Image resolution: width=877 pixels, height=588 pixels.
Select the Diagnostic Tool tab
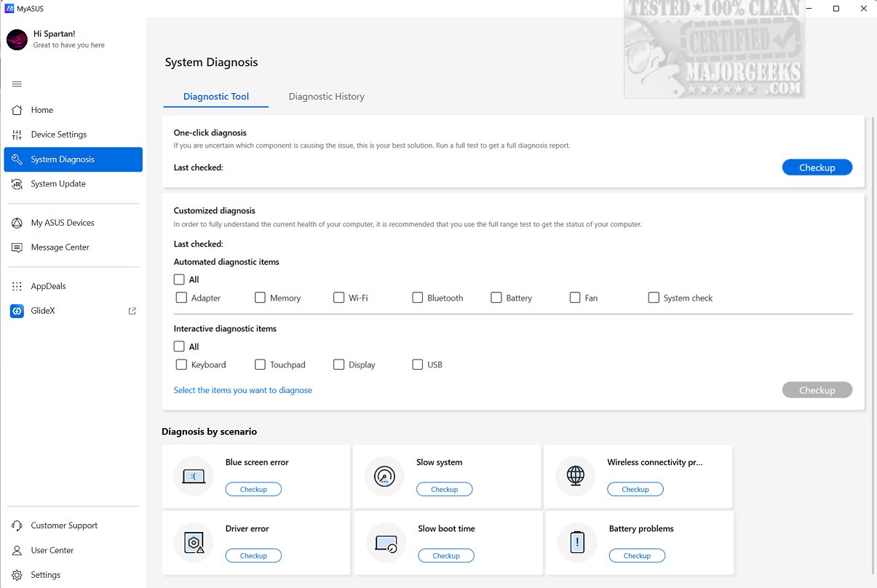(216, 97)
